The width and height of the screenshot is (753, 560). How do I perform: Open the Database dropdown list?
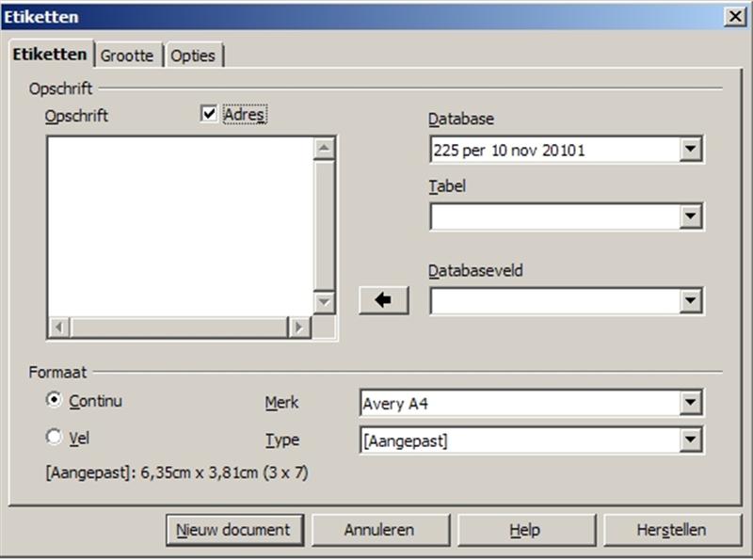click(692, 149)
